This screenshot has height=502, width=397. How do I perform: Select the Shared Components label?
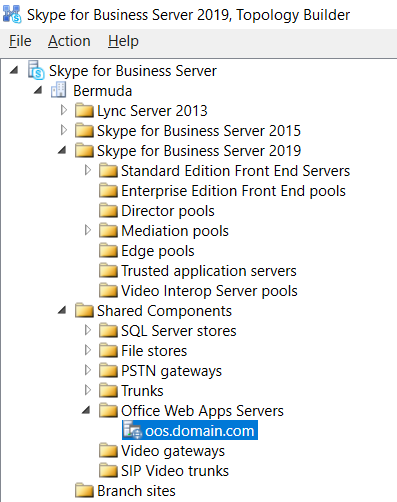(164, 311)
